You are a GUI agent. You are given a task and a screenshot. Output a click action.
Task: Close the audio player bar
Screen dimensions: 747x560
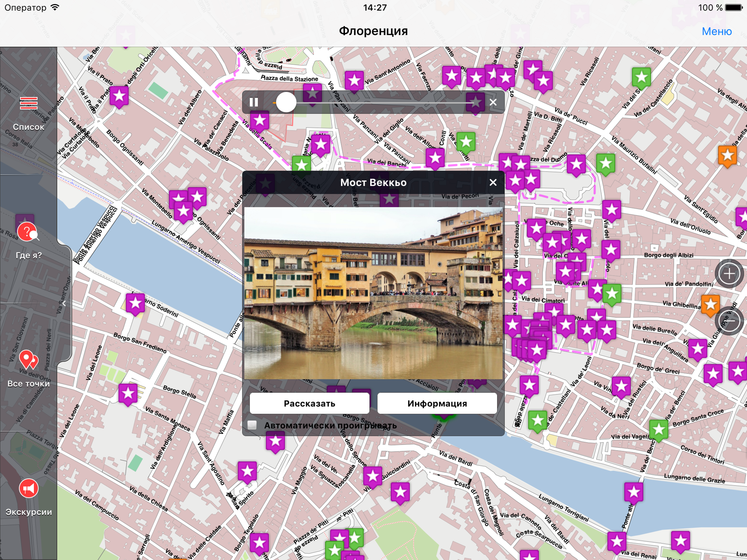[493, 102]
